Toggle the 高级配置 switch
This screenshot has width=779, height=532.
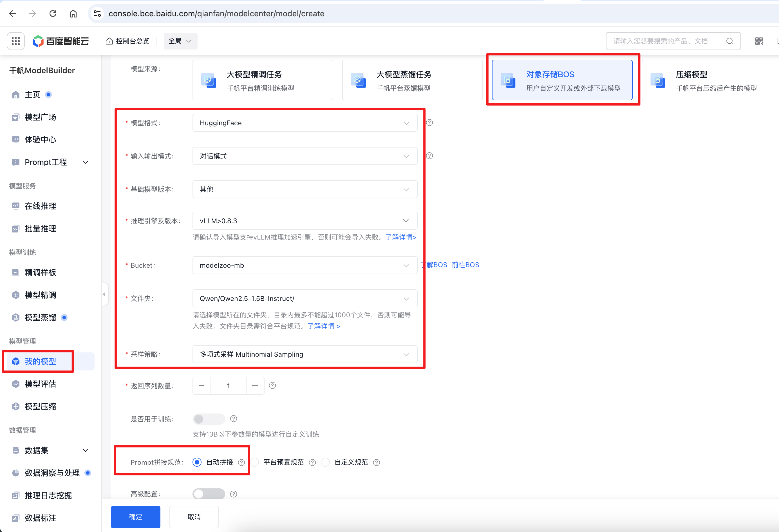click(x=209, y=494)
